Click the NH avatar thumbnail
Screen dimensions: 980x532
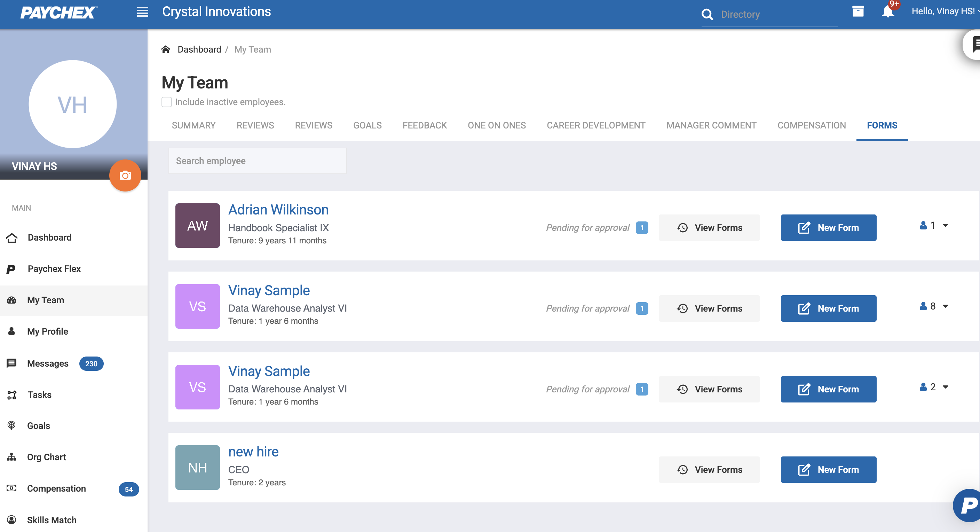(x=197, y=467)
